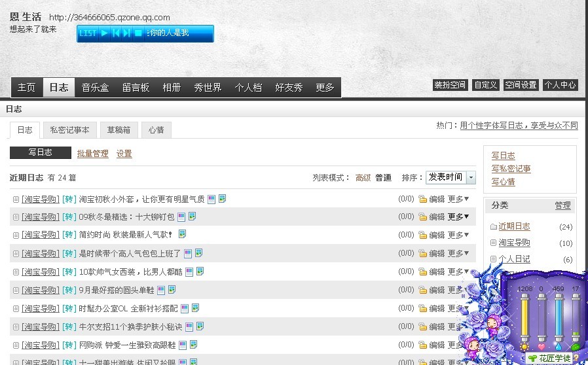The height and width of the screenshot is (365, 588).
Task: Switch list mode to 高级
Action: (363, 178)
